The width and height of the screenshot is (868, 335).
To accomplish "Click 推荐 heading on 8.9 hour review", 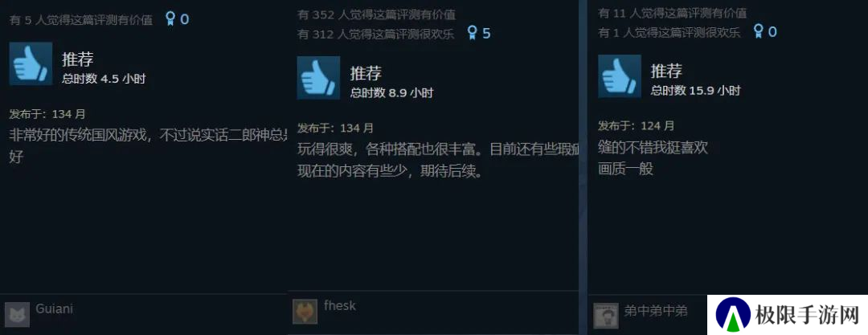I will tap(366, 72).
